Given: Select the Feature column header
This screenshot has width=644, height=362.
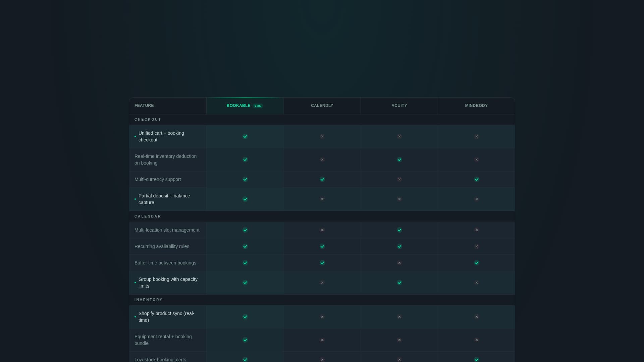Looking at the screenshot, I should [168, 106].
